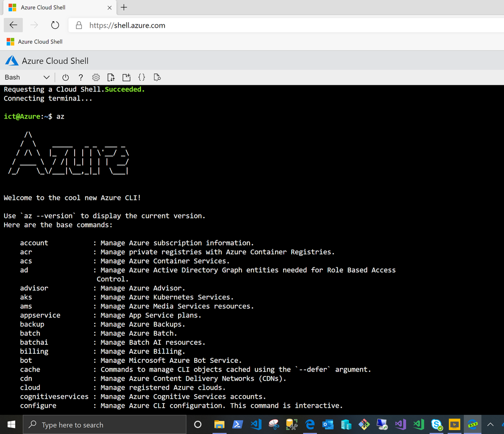
Task: Open Edge Dev from the taskbar
Action: point(473,425)
